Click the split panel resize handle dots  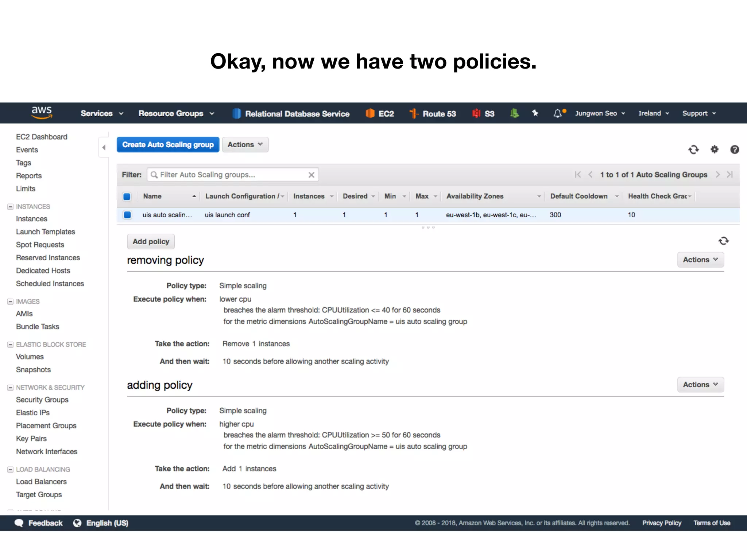[428, 227]
